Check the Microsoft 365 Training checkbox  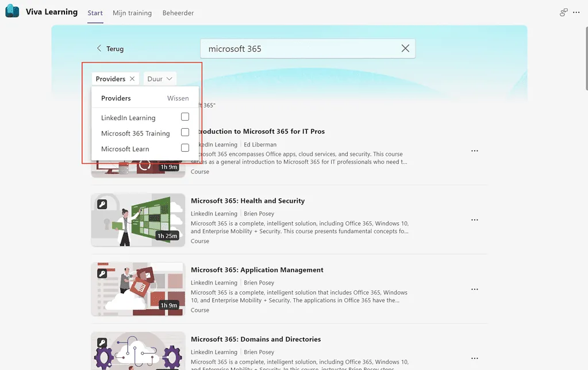(x=185, y=133)
